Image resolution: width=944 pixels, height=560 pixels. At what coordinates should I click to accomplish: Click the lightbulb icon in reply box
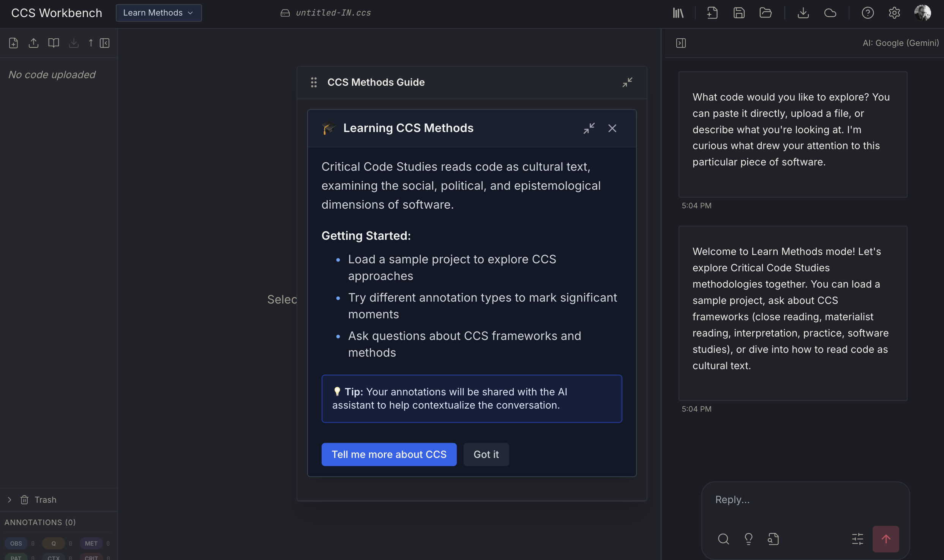(x=748, y=539)
